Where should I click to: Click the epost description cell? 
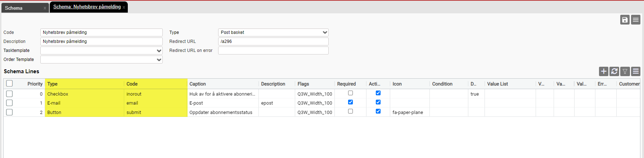(276, 103)
